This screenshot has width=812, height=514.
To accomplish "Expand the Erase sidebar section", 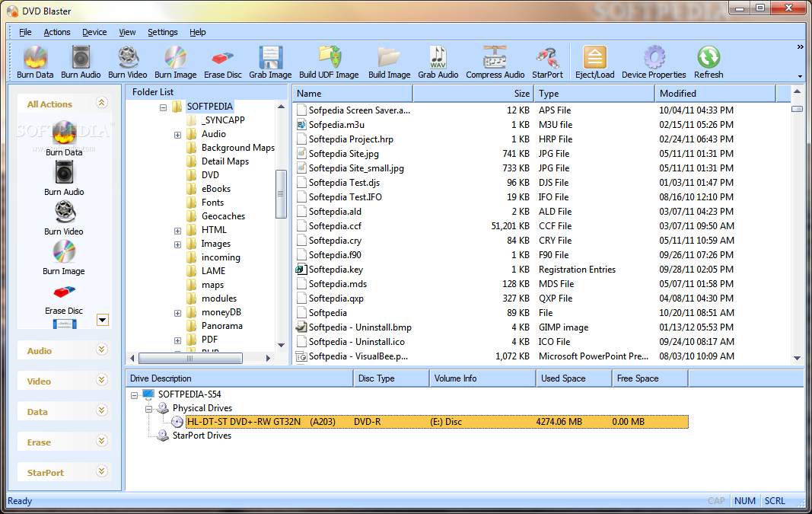I will click(101, 442).
